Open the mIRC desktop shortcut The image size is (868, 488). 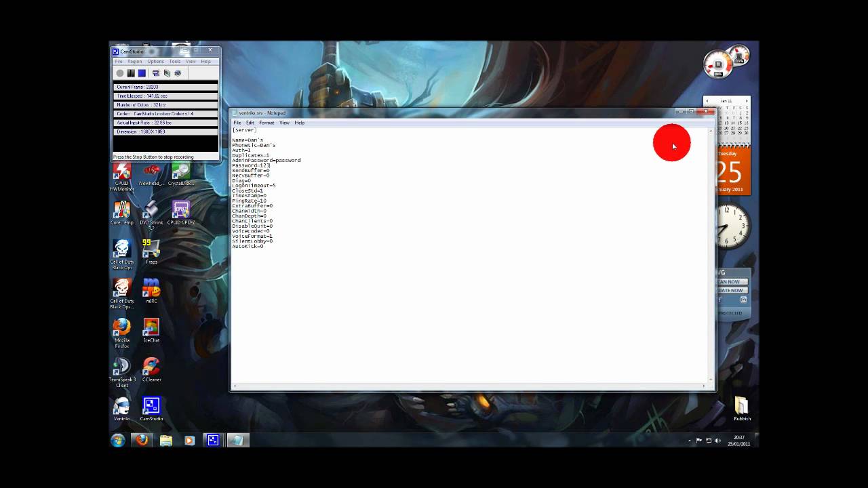pos(151,291)
